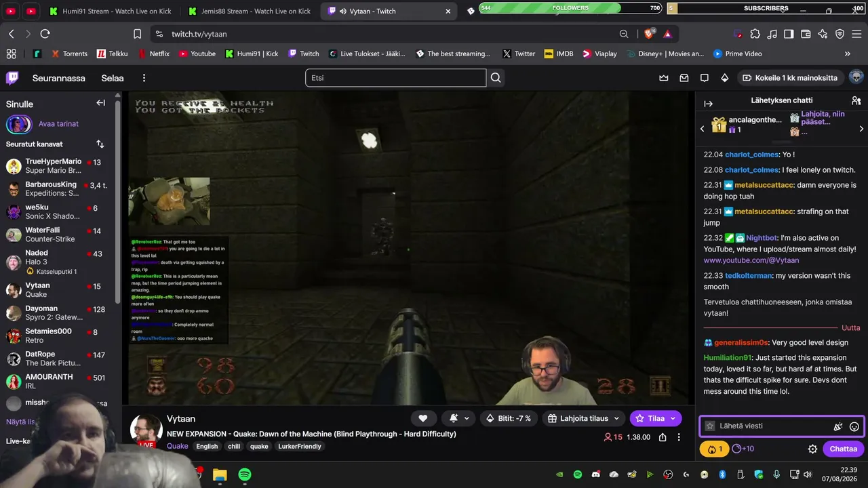This screenshot has height=488, width=868.
Task: Open the whispers speech bubble icon
Action: tap(705, 78)
